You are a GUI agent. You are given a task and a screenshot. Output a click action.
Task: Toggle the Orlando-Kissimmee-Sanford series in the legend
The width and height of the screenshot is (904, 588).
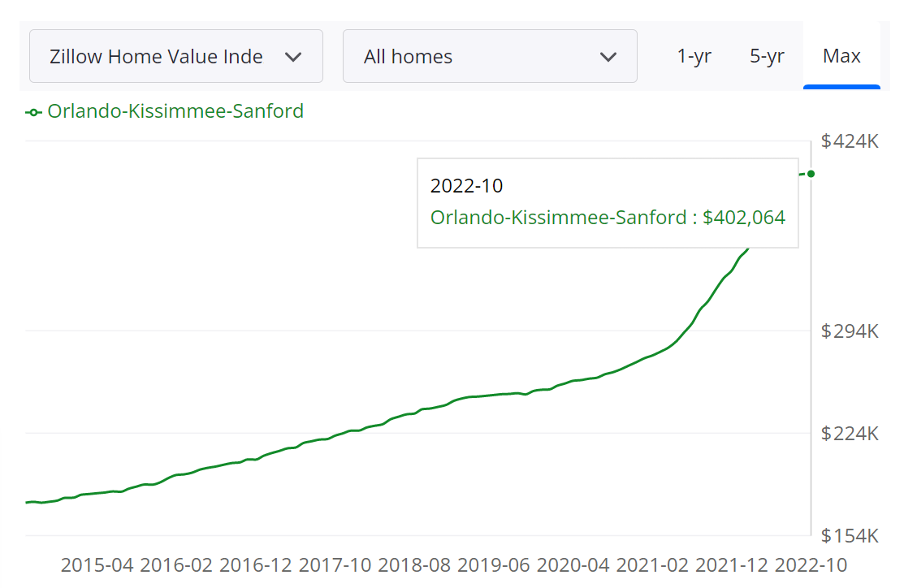[175, 111]
